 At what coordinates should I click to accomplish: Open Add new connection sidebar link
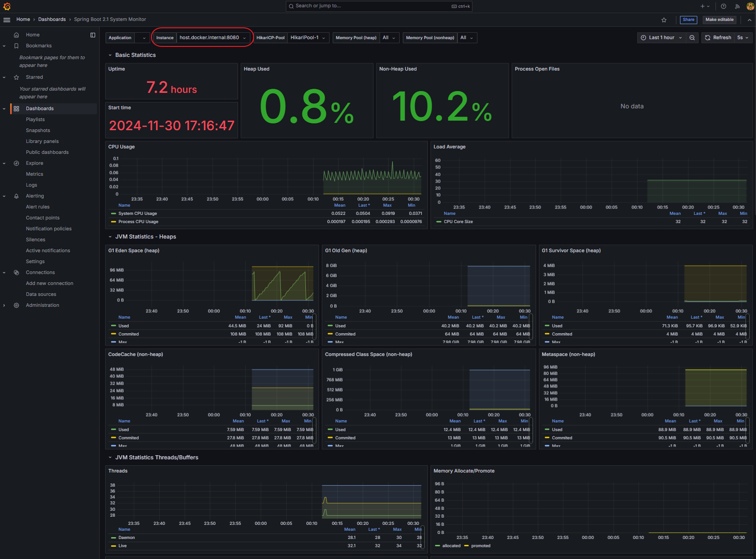50,284
